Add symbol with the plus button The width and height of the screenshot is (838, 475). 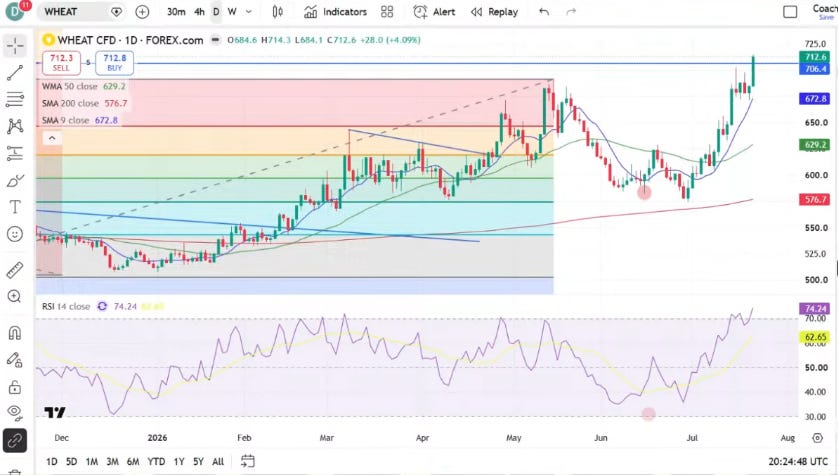pos(142,12)
